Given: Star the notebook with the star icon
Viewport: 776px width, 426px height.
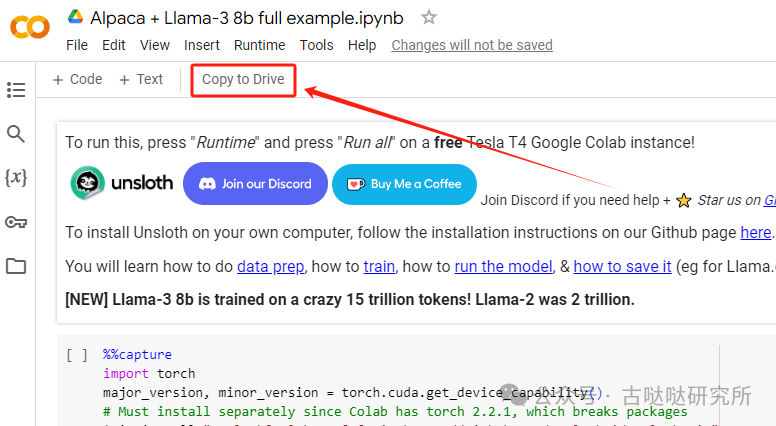Looking at the screenshot, I should point(429,18).
